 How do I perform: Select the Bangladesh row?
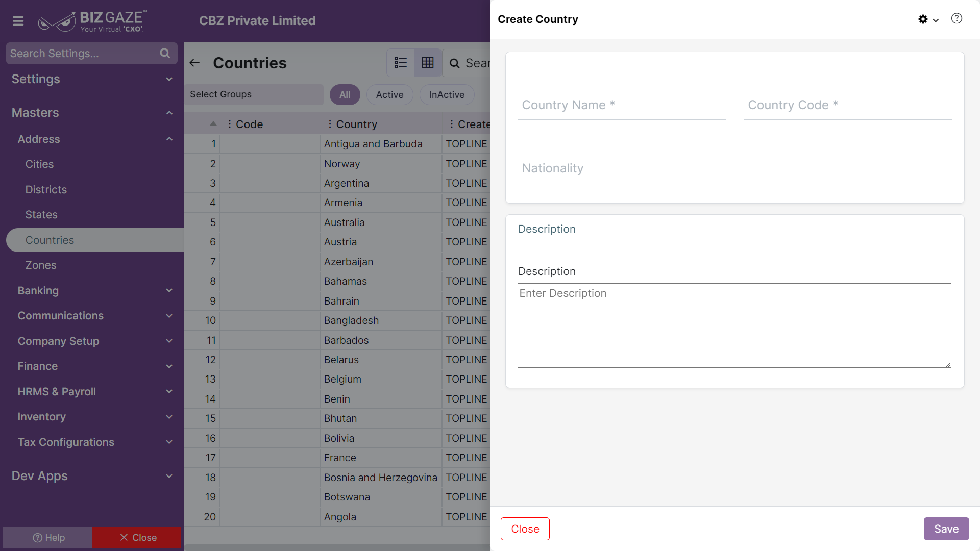click(x=337, y=320)
